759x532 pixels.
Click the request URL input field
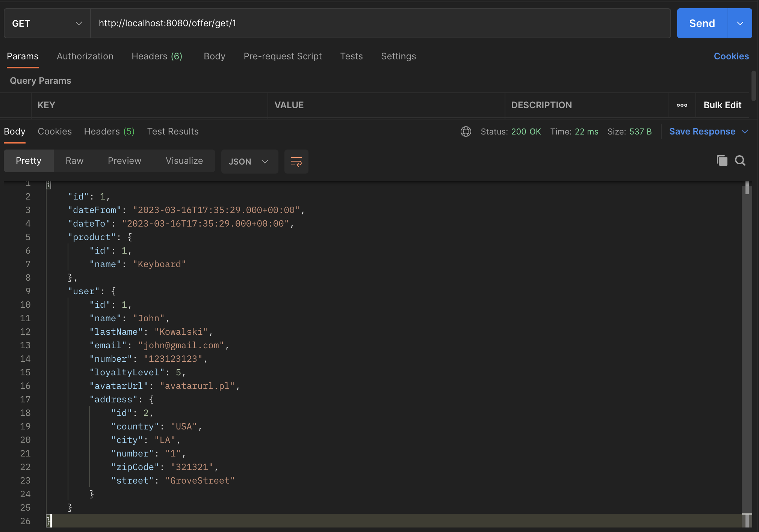click(x=338, y=23)
